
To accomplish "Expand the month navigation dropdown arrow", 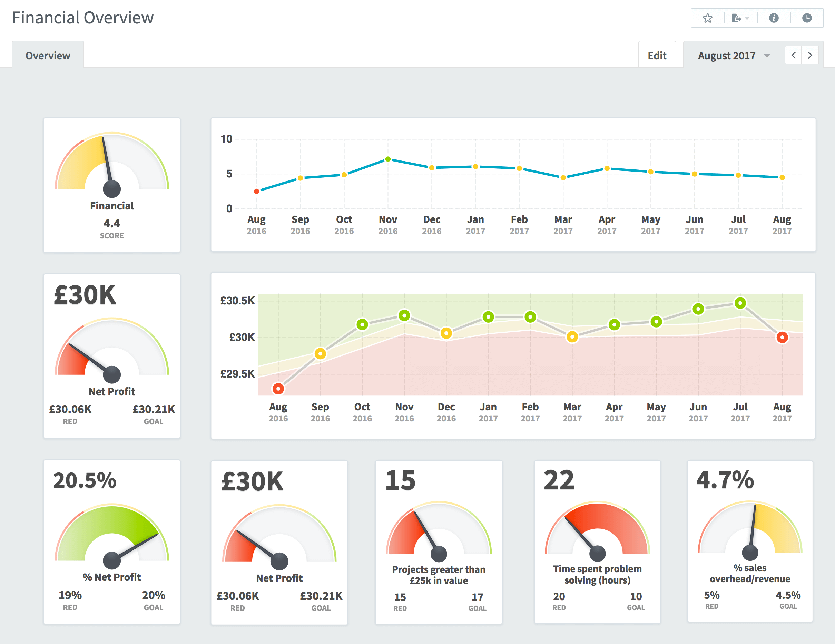I will tap(766, 56).
